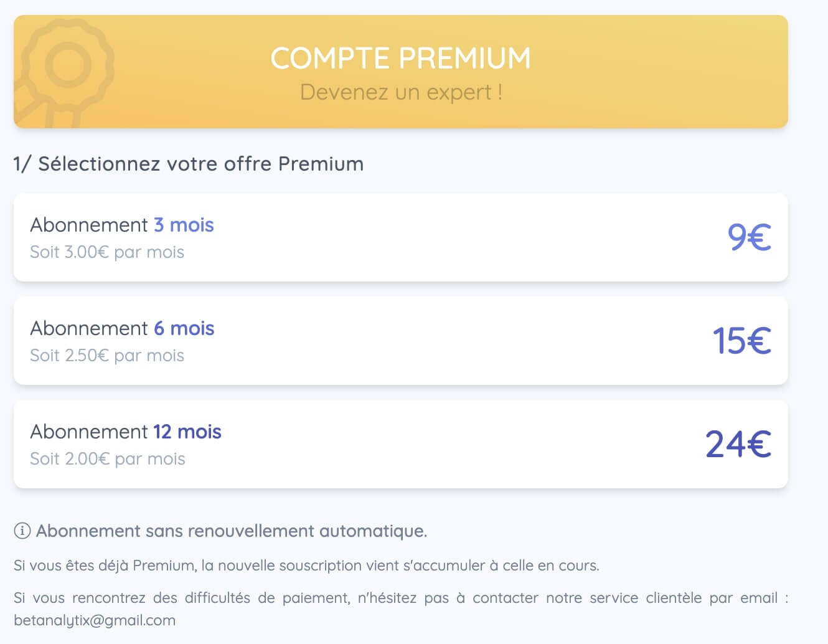Click the 'Devenez un expert !' subtitle
The width and height of the screenshot is (828, 644).
pos(401,92)
